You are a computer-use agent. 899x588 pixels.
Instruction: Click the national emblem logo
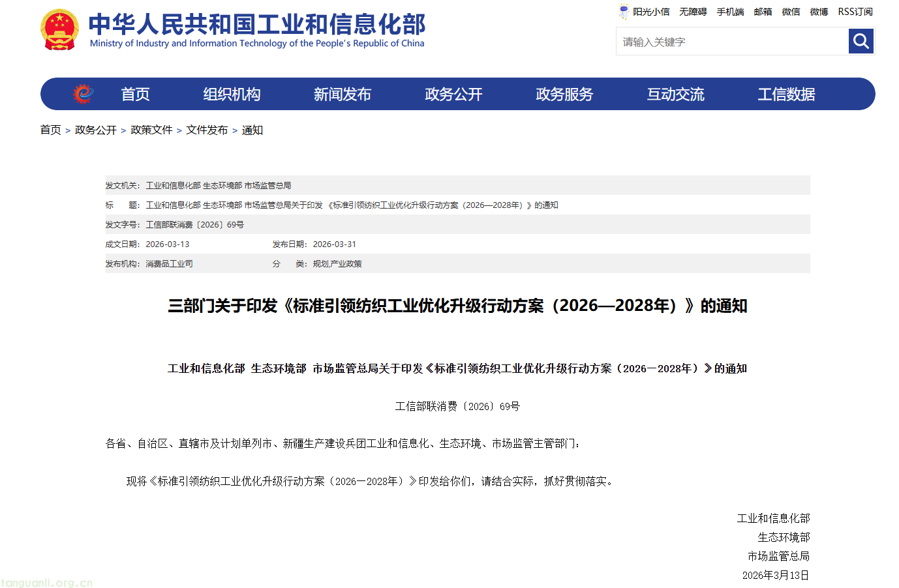tap(59, 29)
